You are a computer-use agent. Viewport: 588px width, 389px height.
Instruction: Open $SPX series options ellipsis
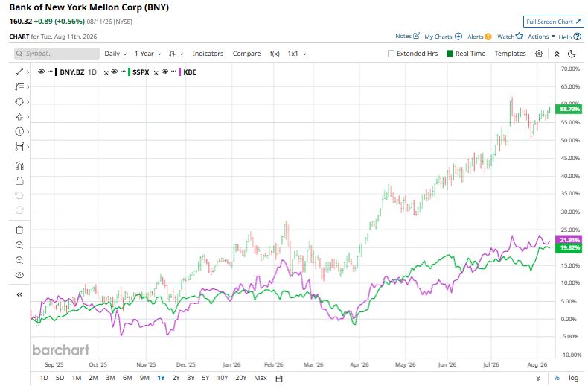(123, 71)
